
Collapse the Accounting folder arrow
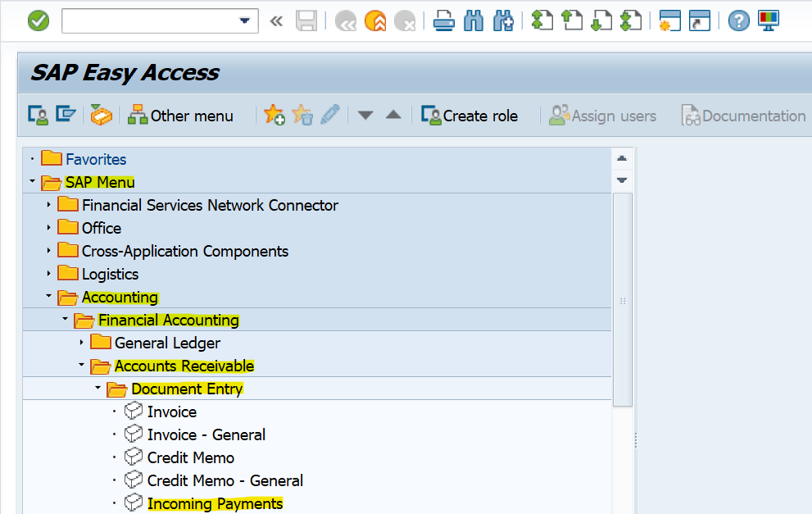coord(48,296)
